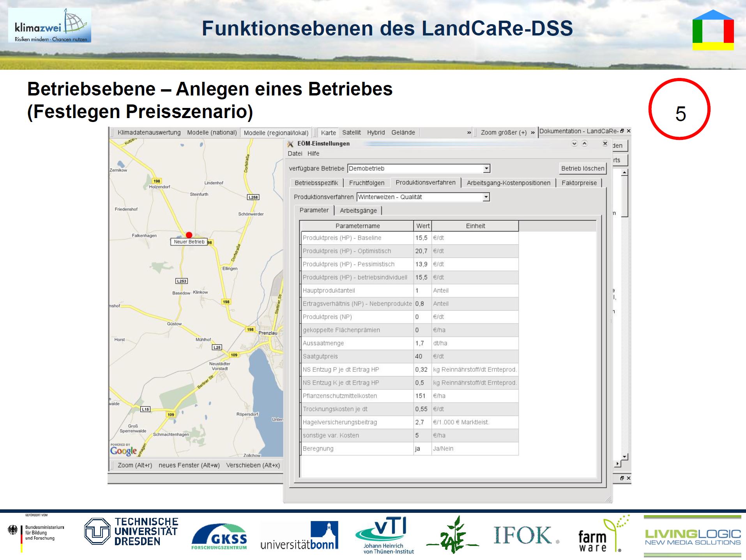746x560 pixels.
Task: Open the Datei menu
Action: 295,154
